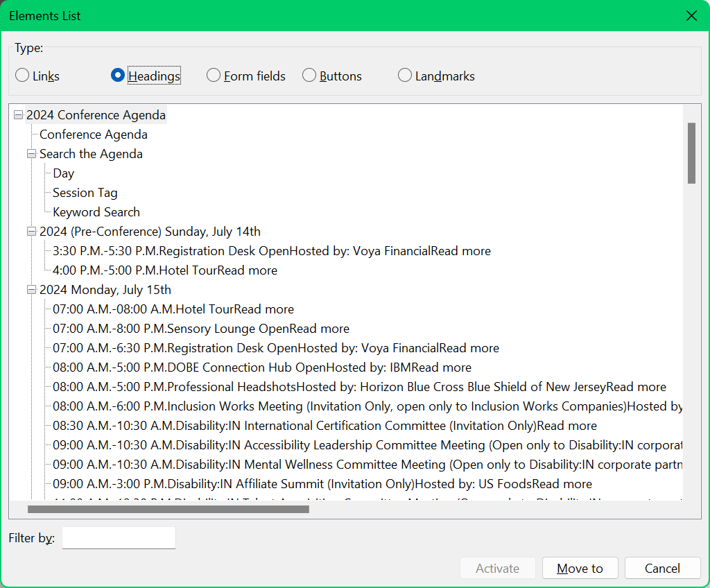
Task: Select the Keyword Search heading
Action: [x=96, y=212]
